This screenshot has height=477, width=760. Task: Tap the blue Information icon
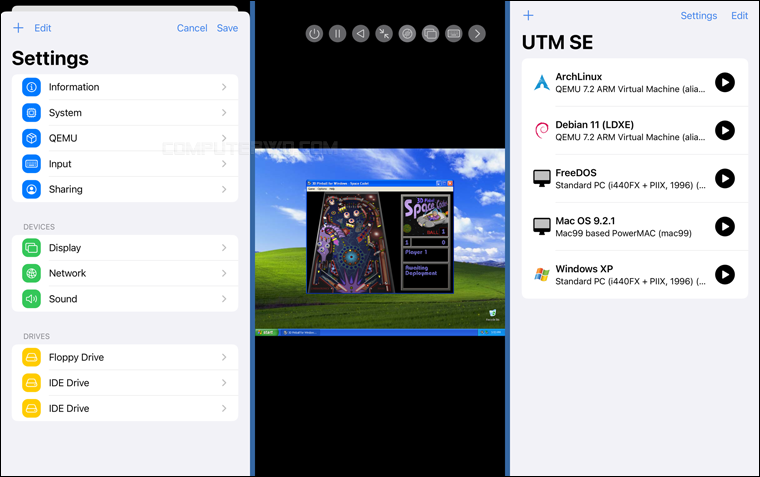pos(32,87)
